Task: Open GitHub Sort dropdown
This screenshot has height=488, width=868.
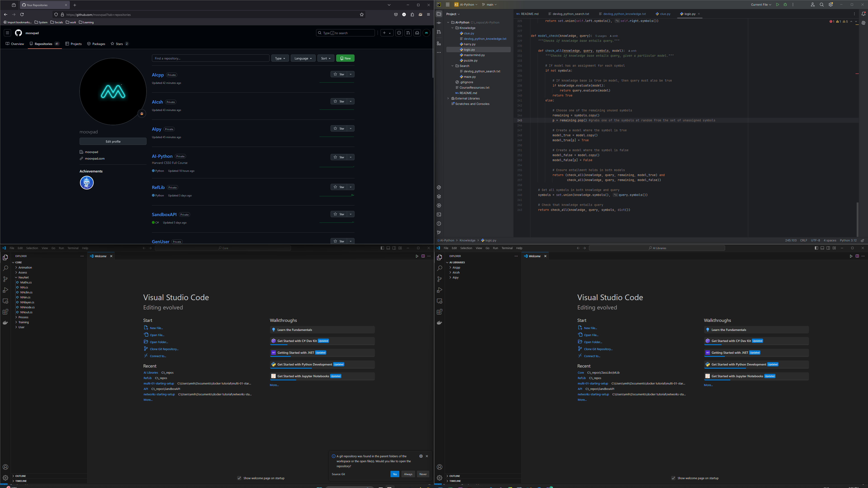Action: (326, 58)
